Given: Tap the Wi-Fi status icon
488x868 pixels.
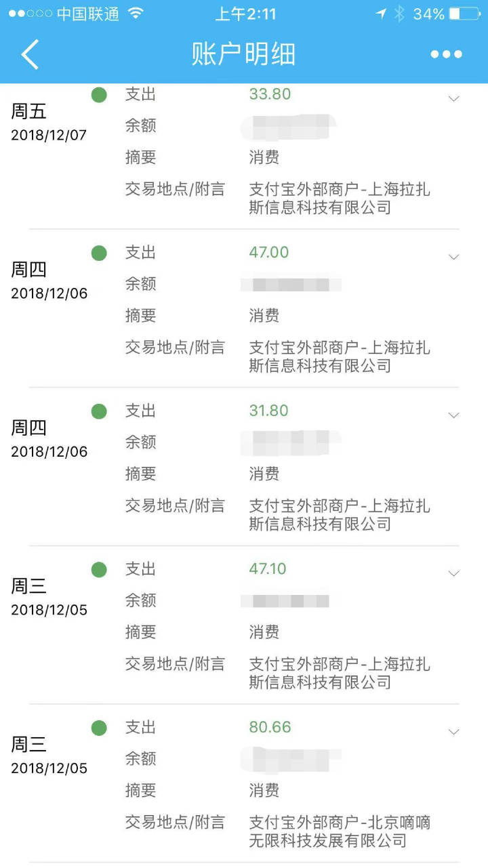Looking at the screenshot, I should tap(136, 14).
